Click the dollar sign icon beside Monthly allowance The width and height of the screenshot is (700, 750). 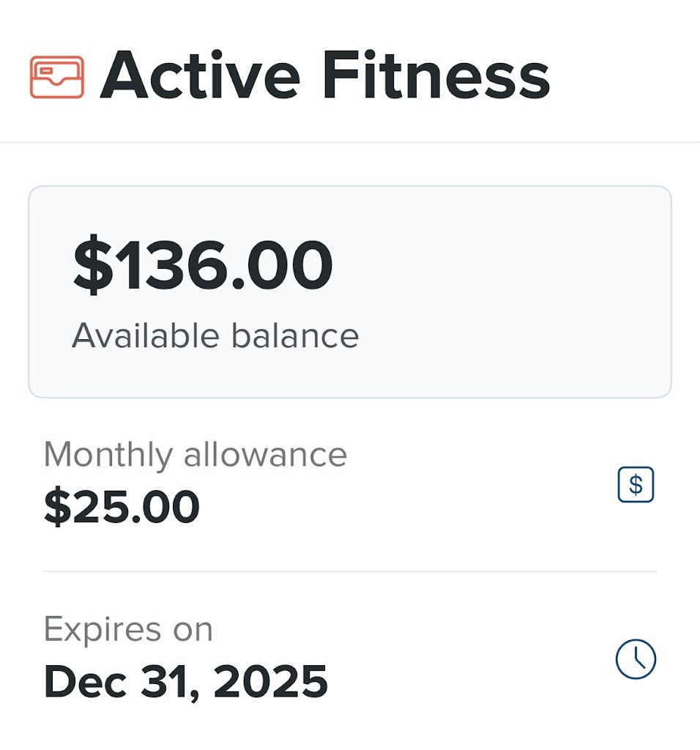tap(636, 485)
